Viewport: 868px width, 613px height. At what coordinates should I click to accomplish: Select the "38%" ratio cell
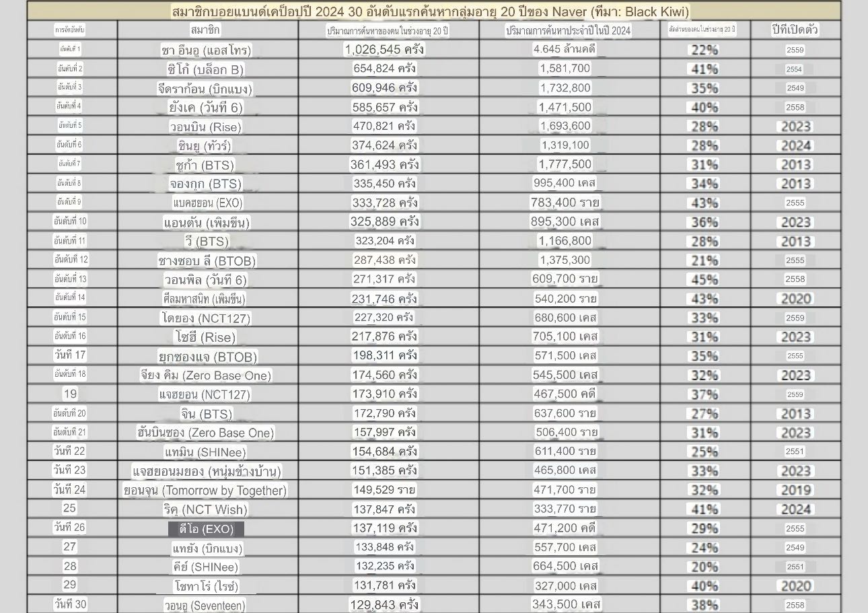[x=703, y=605]
